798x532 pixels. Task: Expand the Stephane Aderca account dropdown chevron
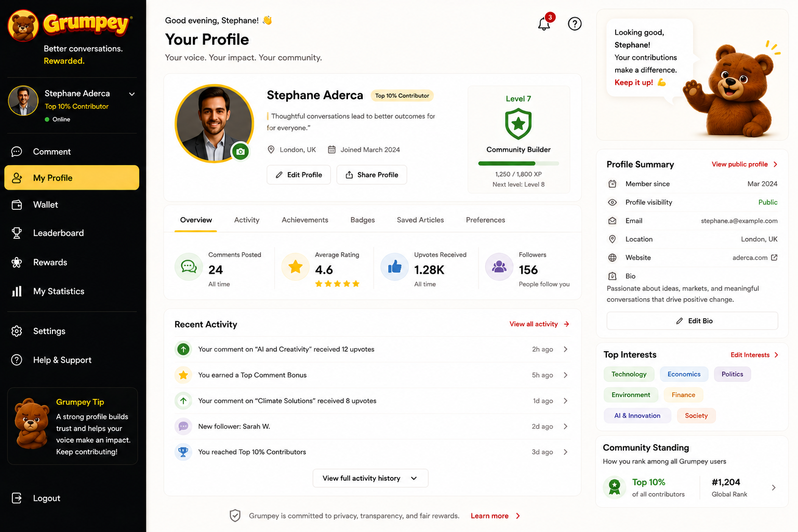click(132, 94)
